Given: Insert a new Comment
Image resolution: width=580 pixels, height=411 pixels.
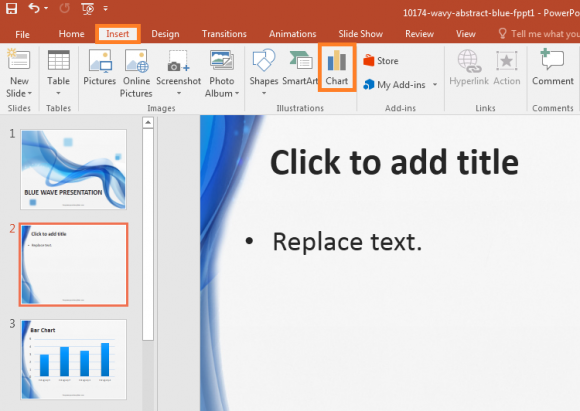Looking at the screenshot, I should click(x=553, y=67).
